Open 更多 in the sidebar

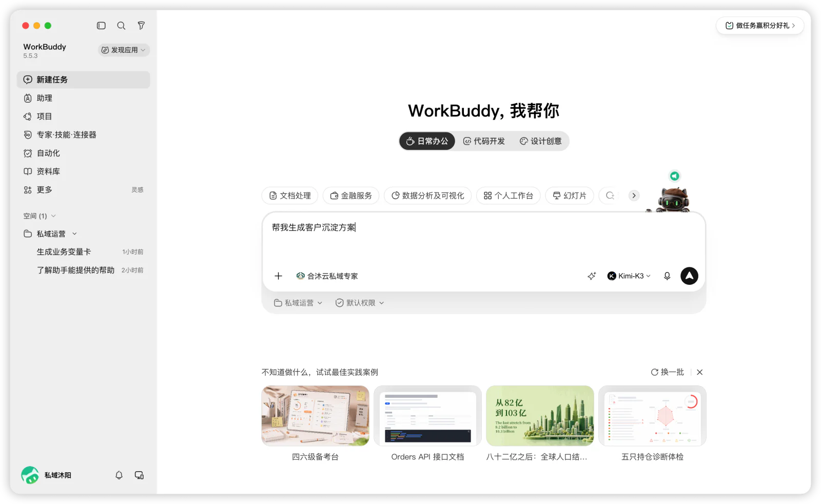[x=83, y=190]
